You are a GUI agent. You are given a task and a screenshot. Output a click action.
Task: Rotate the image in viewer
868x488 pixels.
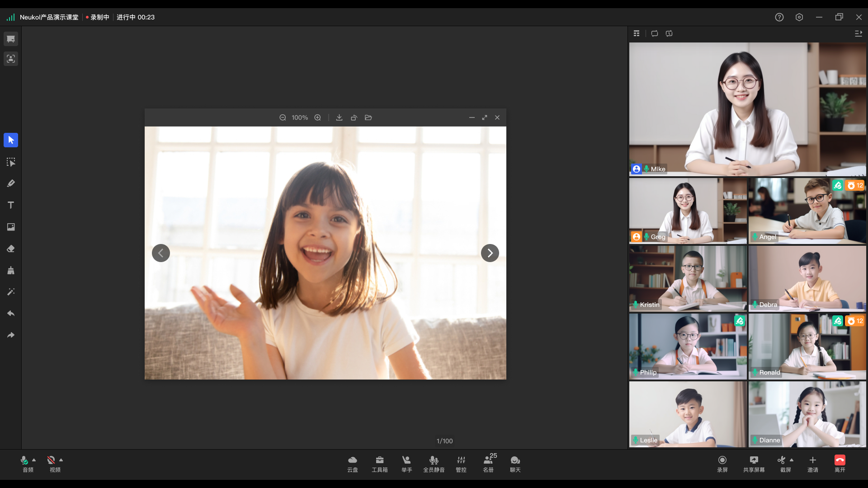pos(354,117)
